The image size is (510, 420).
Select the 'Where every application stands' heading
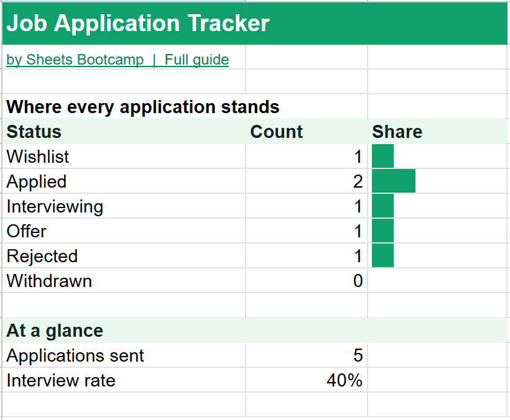[143, 107]
